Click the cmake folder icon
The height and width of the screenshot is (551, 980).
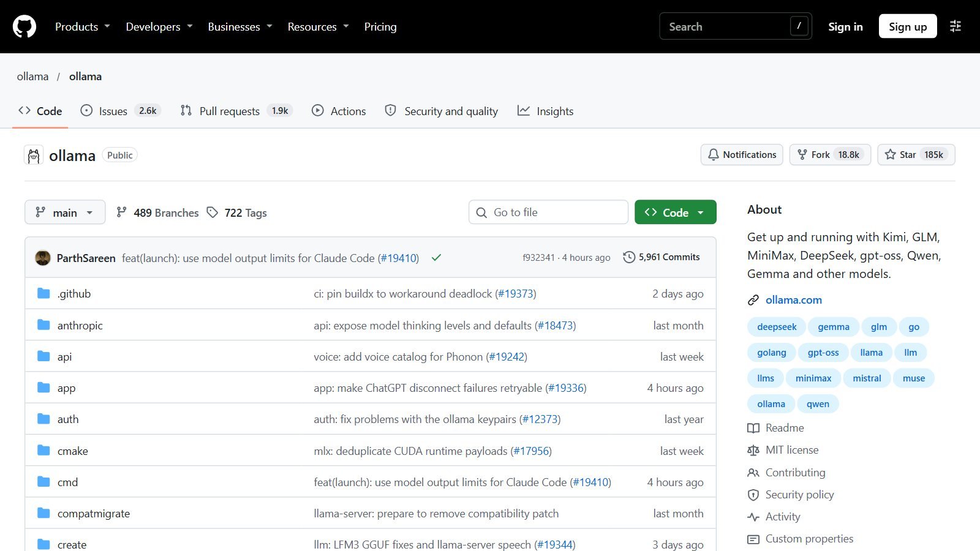tap(43, 451)
